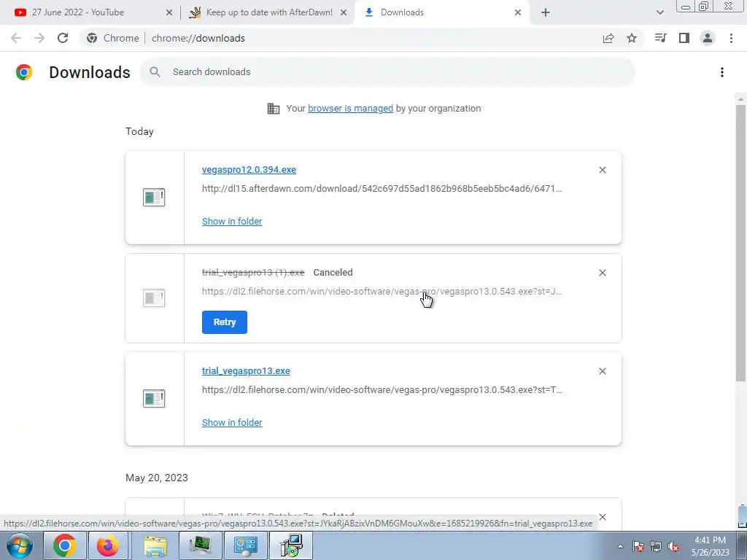Viewport: 747px width, 560px height.
Task: Click the afterdawn.com download URL
Action: pyautogui.click(x=382, y=189)
